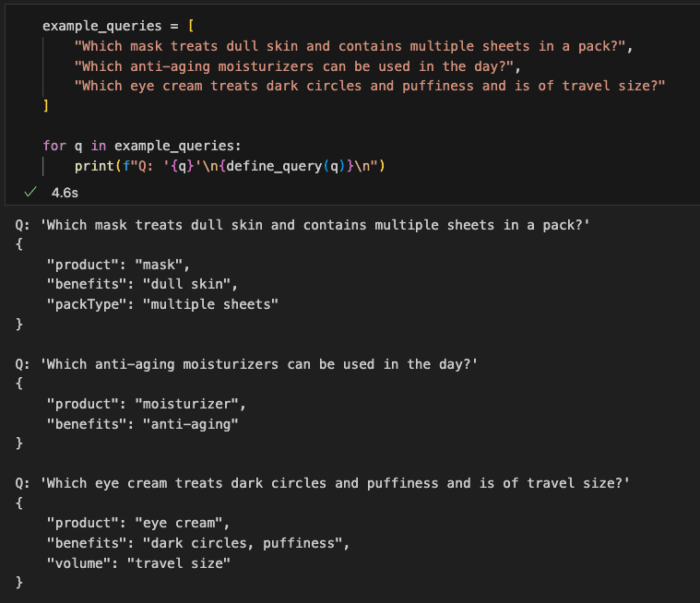Click the "volume": "travel size" output line

[138, 563]
